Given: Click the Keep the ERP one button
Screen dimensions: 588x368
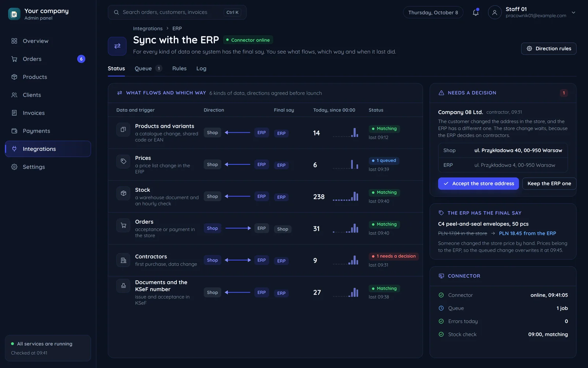Looking at the screenshot, I should [x=549, y=184].
